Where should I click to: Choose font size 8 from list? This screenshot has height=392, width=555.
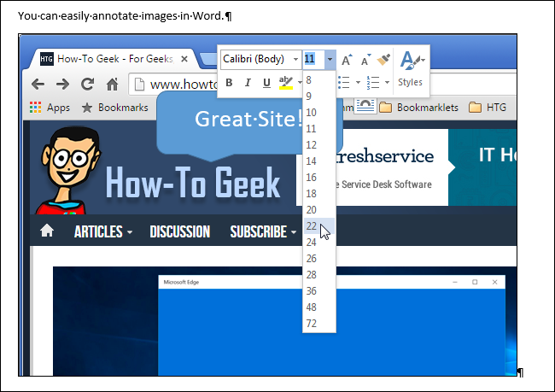pos(319,80)
